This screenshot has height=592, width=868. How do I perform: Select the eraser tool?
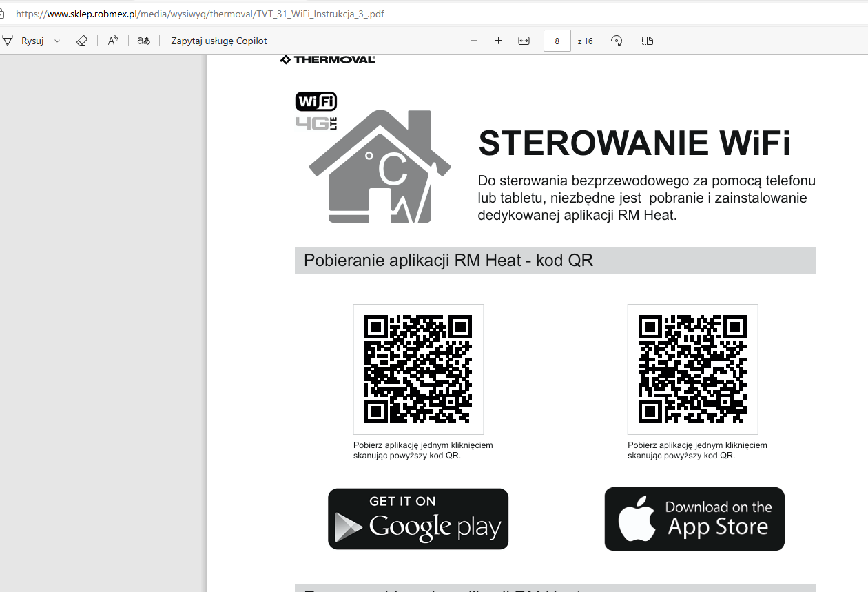coord(82,41)
